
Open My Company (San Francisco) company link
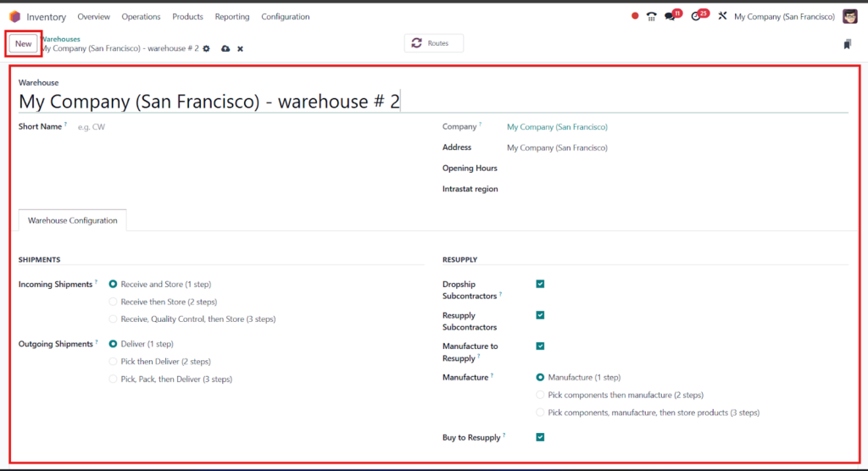557,127
